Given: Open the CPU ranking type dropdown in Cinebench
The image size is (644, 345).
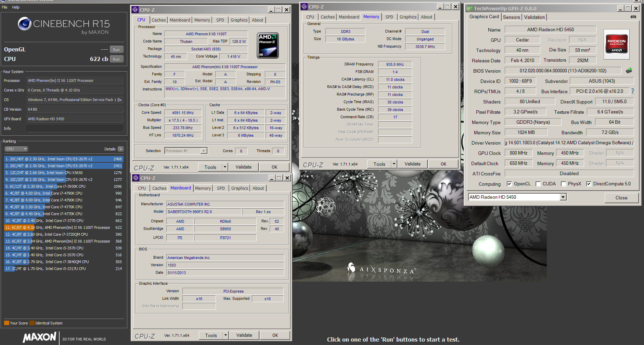Looking at the screenshot, I should tap(16, 149).
